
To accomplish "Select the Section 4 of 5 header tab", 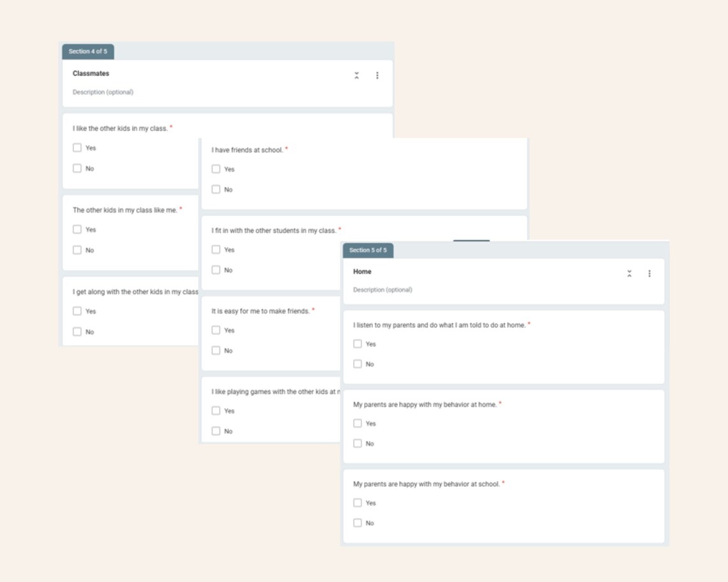I will click(x=87, y=52).
